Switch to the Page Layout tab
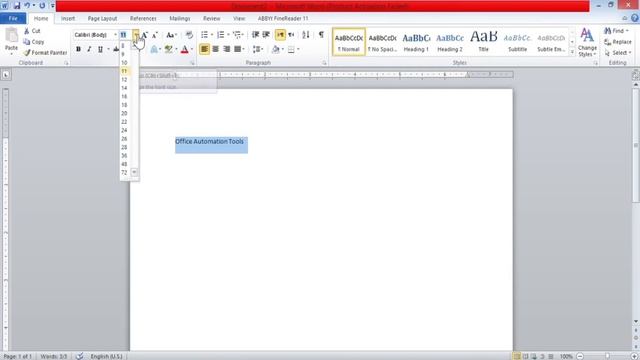 tap(102, 18)
